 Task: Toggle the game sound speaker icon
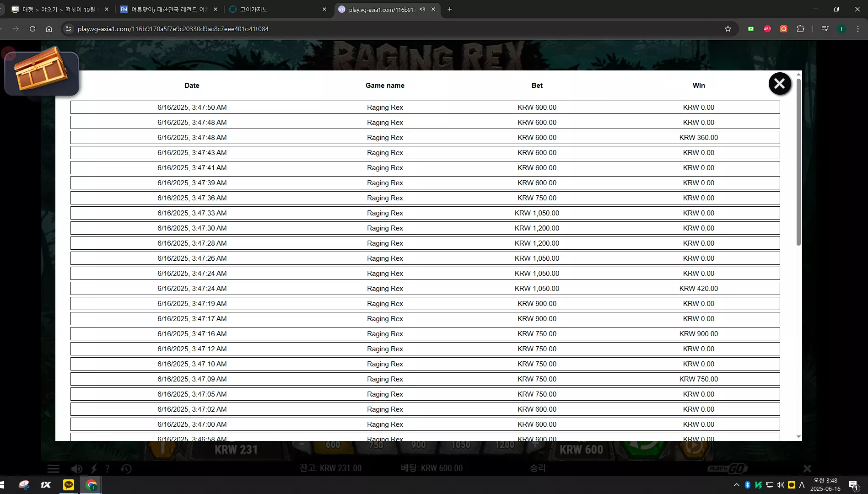click(x=76, y=468)
